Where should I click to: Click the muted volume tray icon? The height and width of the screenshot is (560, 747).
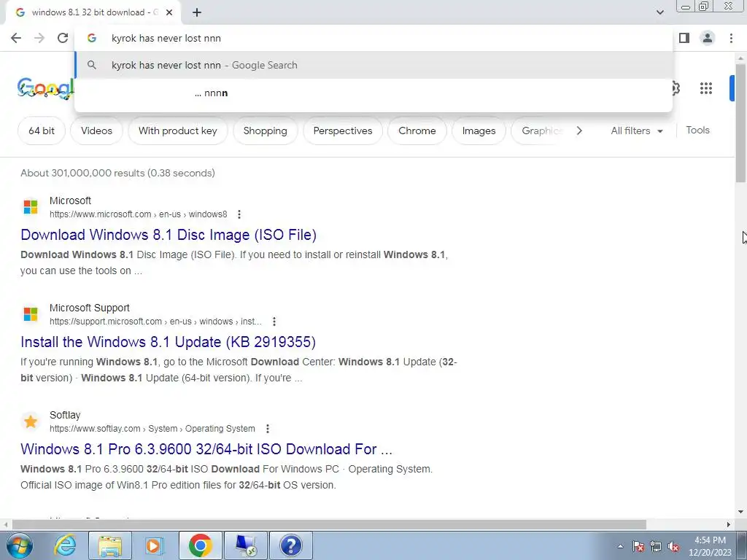click(673, 546)
